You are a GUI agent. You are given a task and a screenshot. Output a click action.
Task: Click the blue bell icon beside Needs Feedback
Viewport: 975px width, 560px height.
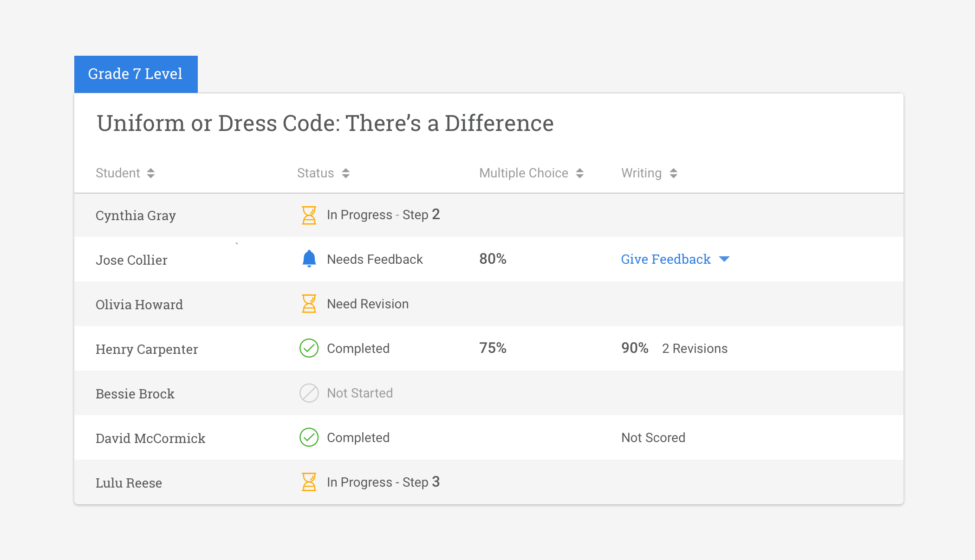(x=309, y=259)
